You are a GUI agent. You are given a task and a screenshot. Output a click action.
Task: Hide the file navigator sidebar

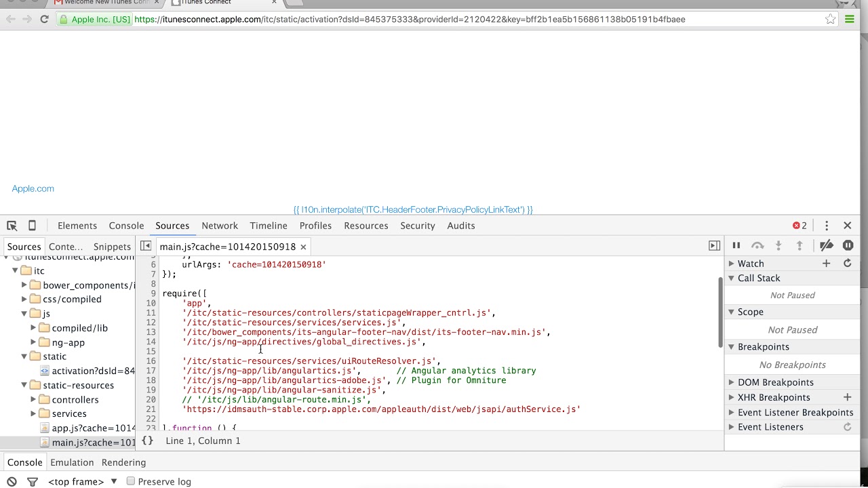(146, 246)
